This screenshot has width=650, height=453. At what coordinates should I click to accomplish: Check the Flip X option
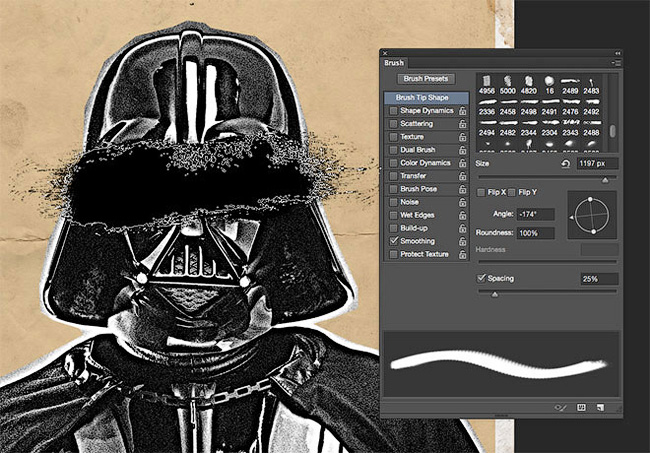481,192
